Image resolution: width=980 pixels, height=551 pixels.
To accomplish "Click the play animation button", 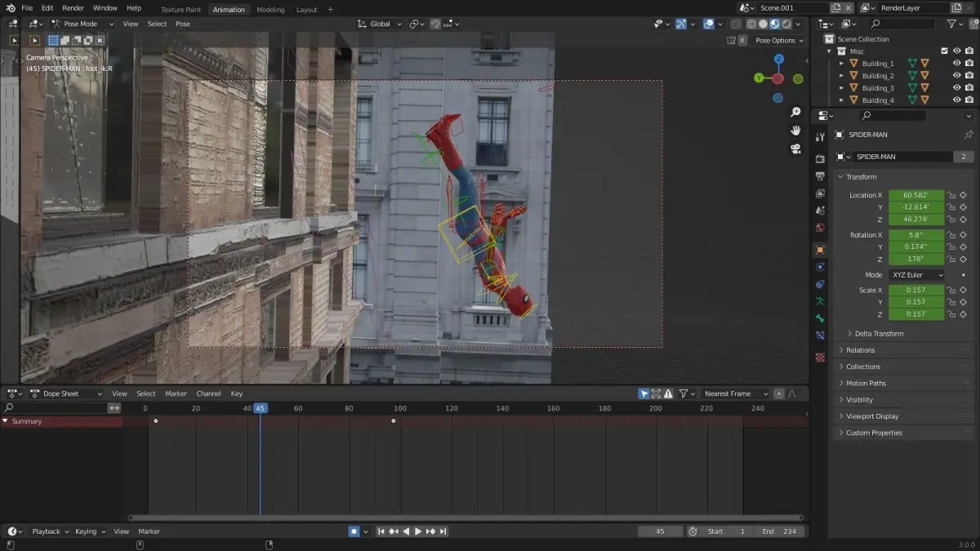I will tap(418, 531).
